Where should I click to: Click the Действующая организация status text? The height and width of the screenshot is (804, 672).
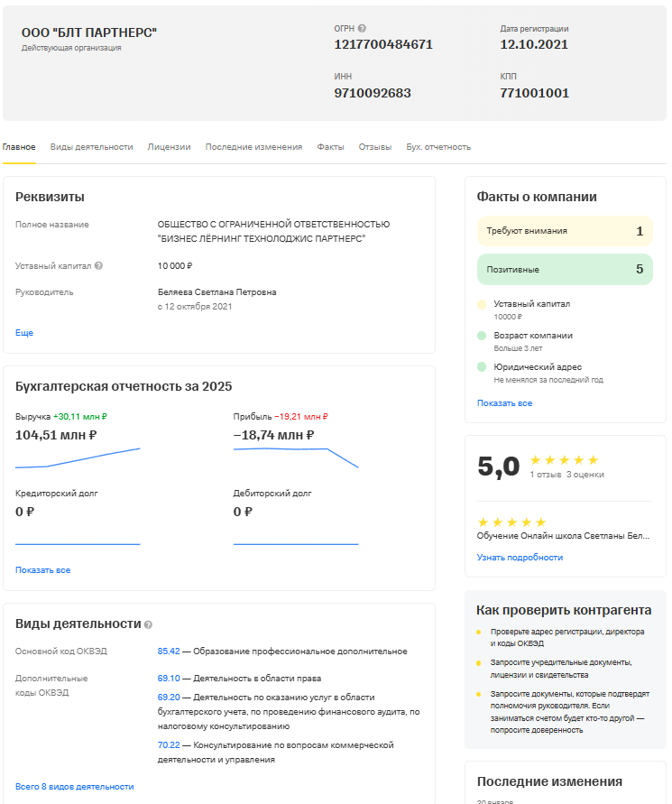pos(71,48)
